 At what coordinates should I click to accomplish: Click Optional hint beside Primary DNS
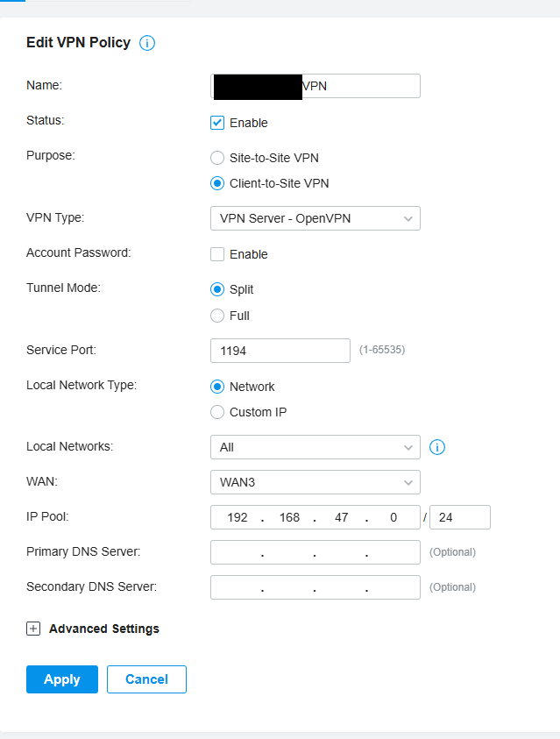(x=452, y=552)
